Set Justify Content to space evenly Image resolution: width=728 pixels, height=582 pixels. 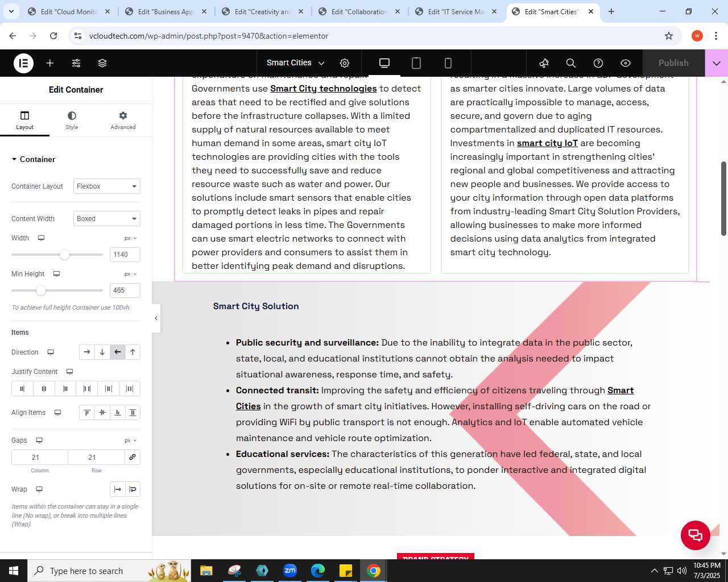(x=130, y=389)
